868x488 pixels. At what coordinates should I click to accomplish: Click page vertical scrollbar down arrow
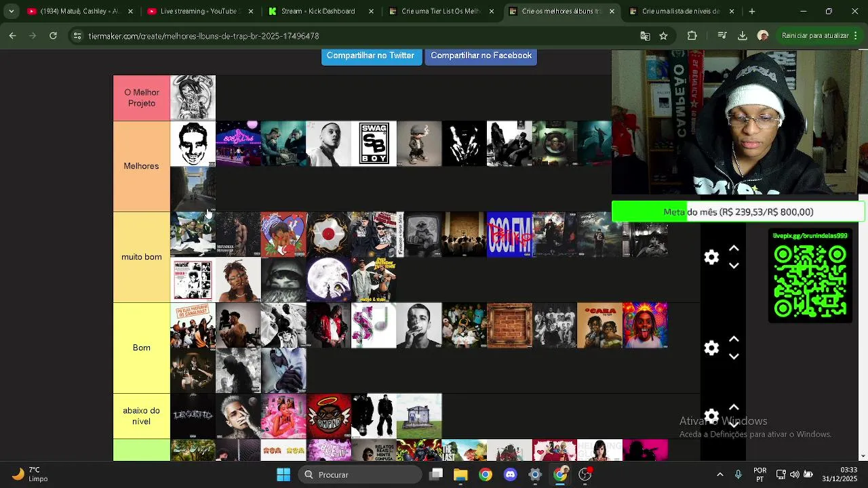[x=863, y=456]
